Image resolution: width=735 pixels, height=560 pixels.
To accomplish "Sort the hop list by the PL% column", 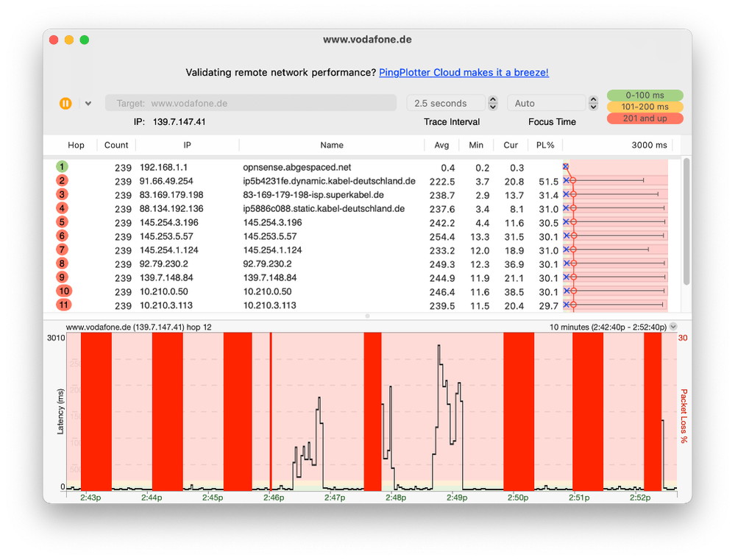I will [x=545, y=145].
